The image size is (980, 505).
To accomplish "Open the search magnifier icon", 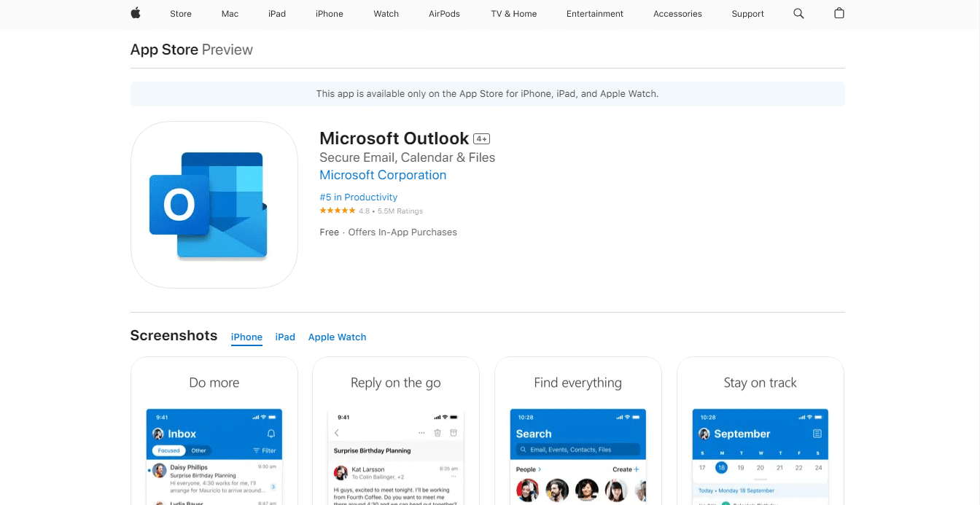I will click(x=798, y=13).
